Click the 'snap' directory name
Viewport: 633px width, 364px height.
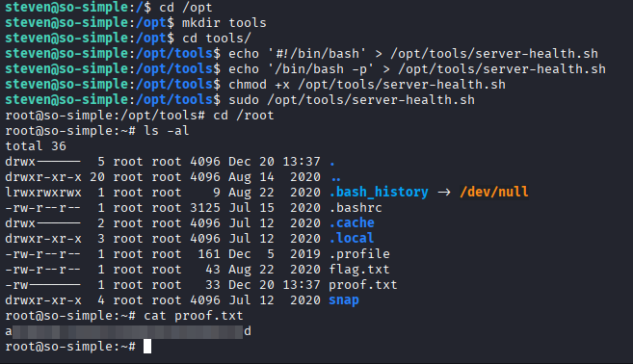click(x=344, y=299)
